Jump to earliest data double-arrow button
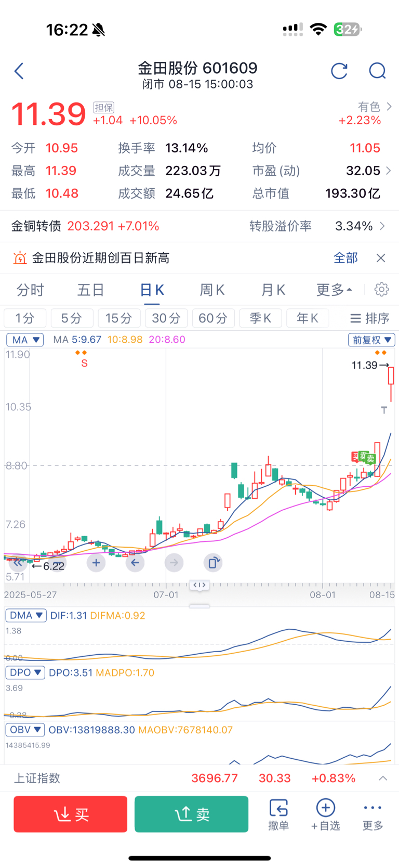 pyautogui.click(x=18, y=563)
